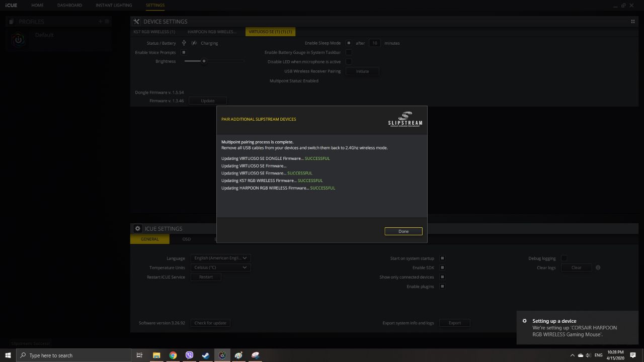Click the firmware Update button
Image resolution: width=644 pixels, height=362 pixels.
coord(208,101)
